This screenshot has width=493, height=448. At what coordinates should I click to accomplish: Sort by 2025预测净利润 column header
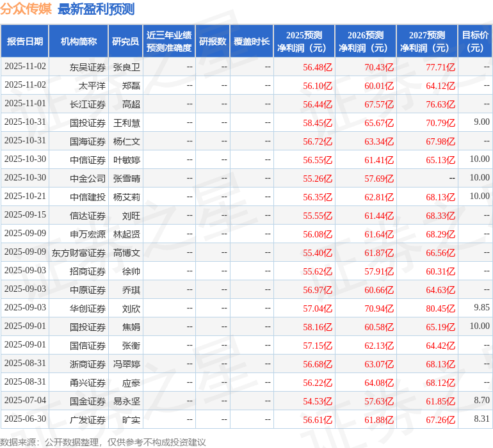point(304,42)
